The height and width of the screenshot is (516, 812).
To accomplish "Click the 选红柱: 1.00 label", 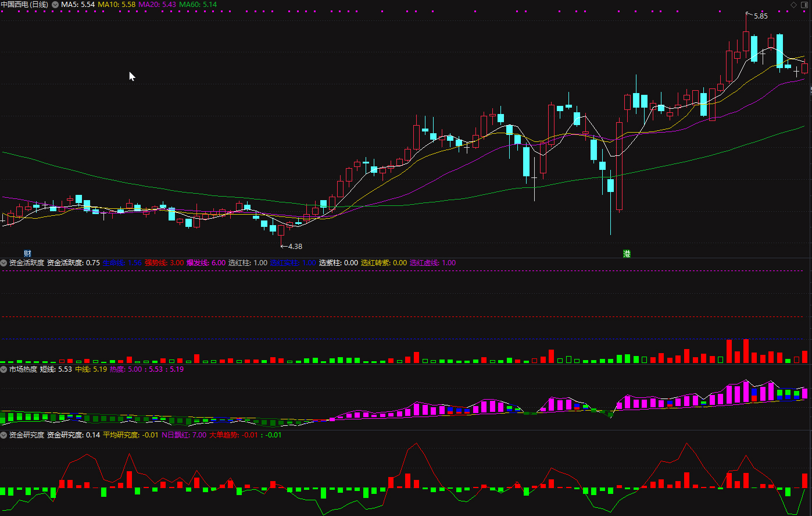I will pos(248,263).
